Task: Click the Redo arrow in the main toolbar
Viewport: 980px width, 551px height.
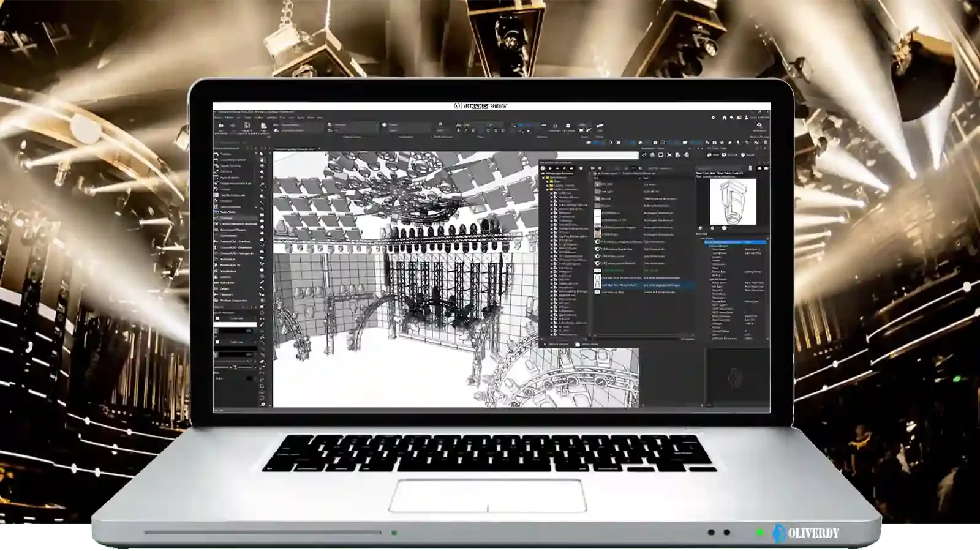Action: click(x=233, y=126)
